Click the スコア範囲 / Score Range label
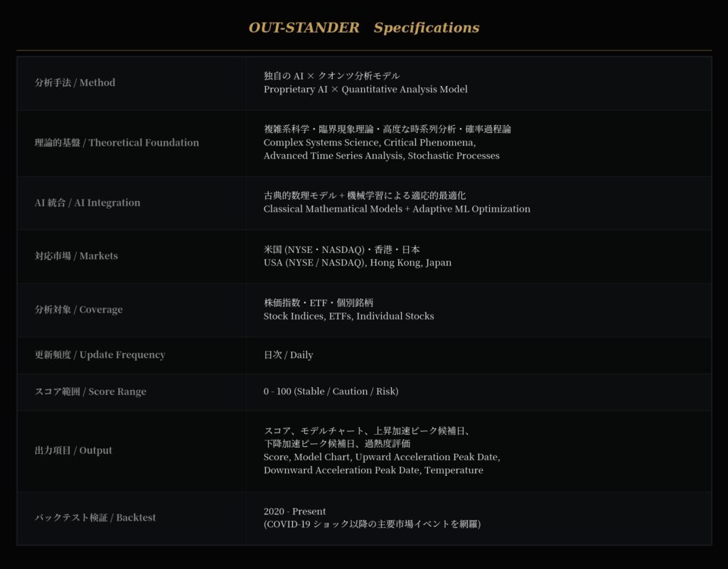Screen dimensions: 728x569 (x=90, y=391)
